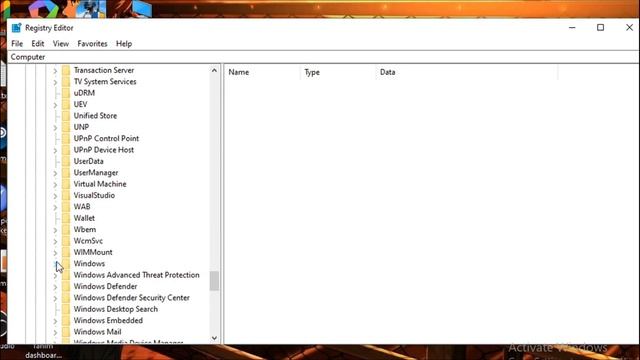Viewport: 640px width, 360px height.
Task: Click the UserManager folder icon
Action: pyautogui.click(x=66, y=173)
